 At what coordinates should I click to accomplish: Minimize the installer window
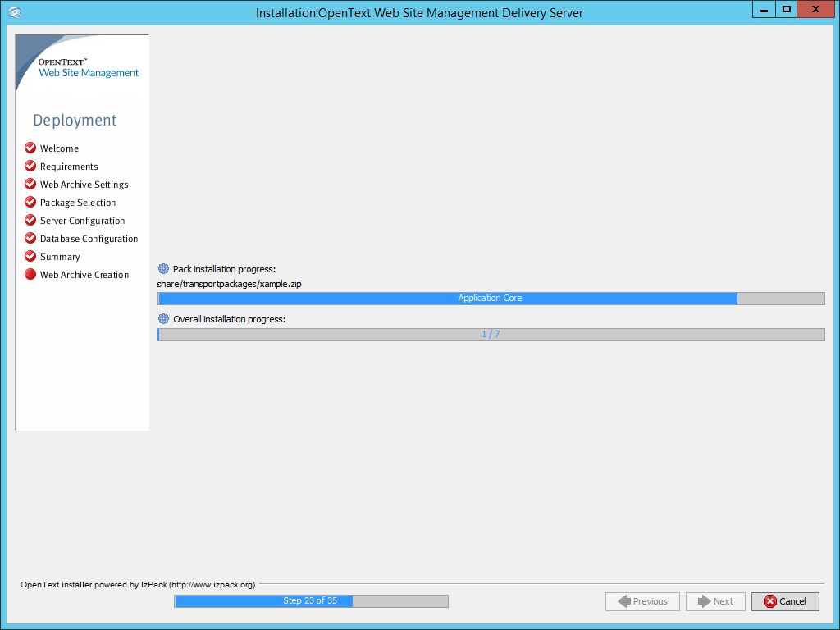point(764,10)
